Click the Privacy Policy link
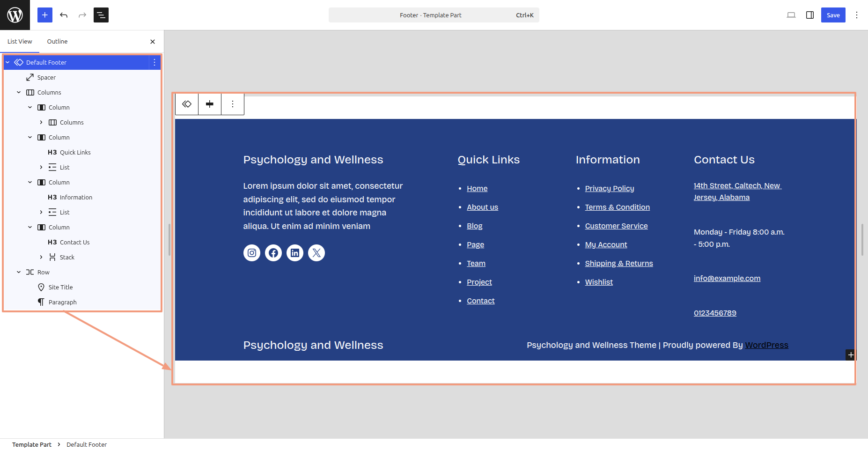 point(610,188)
